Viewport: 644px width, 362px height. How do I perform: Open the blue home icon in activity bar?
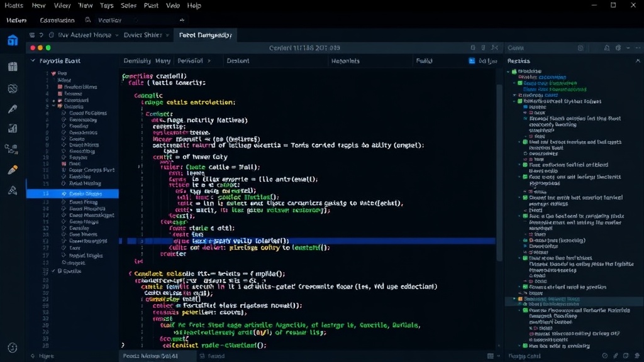pyautogui.click(x=13, y=40)
